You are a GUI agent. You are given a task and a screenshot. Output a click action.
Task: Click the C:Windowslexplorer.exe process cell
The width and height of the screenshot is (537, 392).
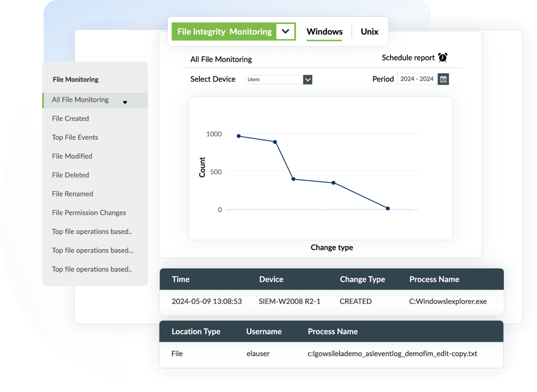[448, 302]
